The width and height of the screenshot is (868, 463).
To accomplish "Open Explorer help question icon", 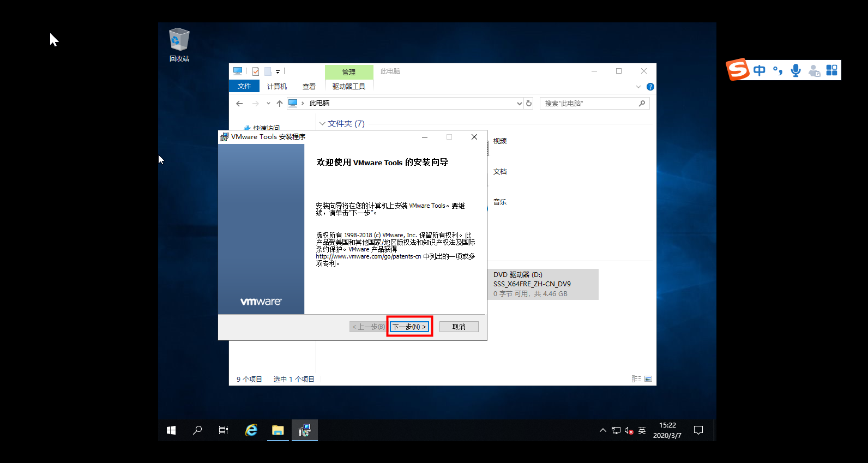I will tap(650, 87).
